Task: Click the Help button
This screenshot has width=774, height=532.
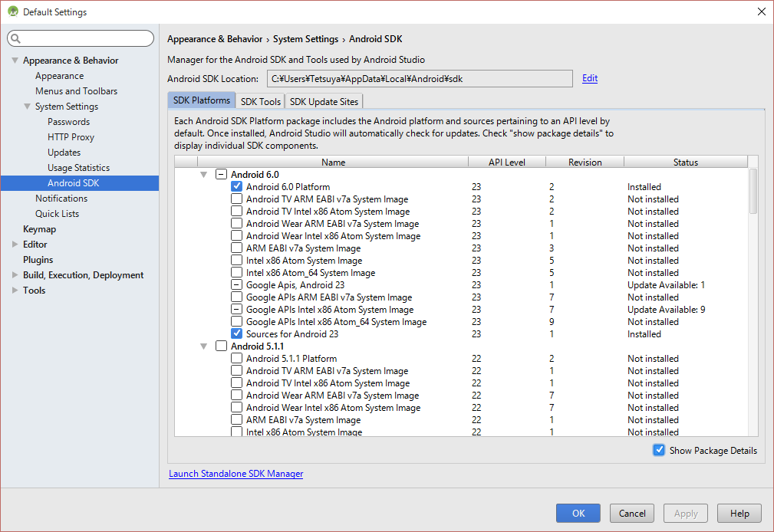Action: 739,514
